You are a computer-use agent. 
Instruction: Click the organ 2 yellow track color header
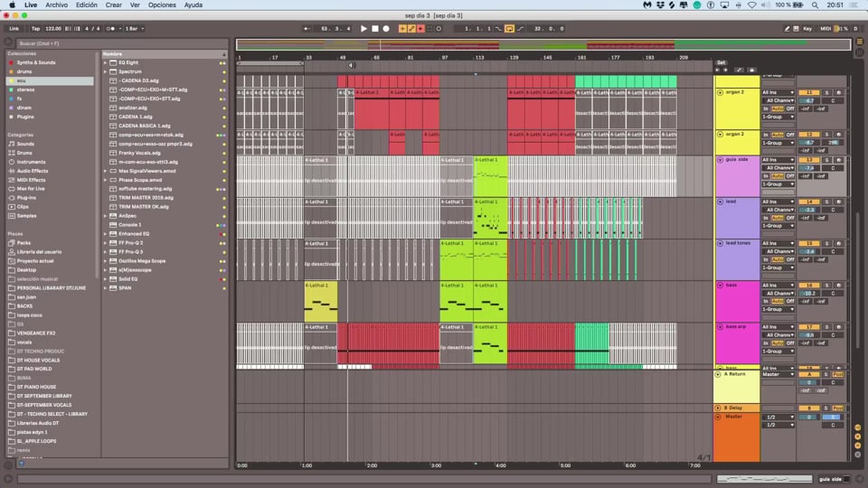coord(737,108)
